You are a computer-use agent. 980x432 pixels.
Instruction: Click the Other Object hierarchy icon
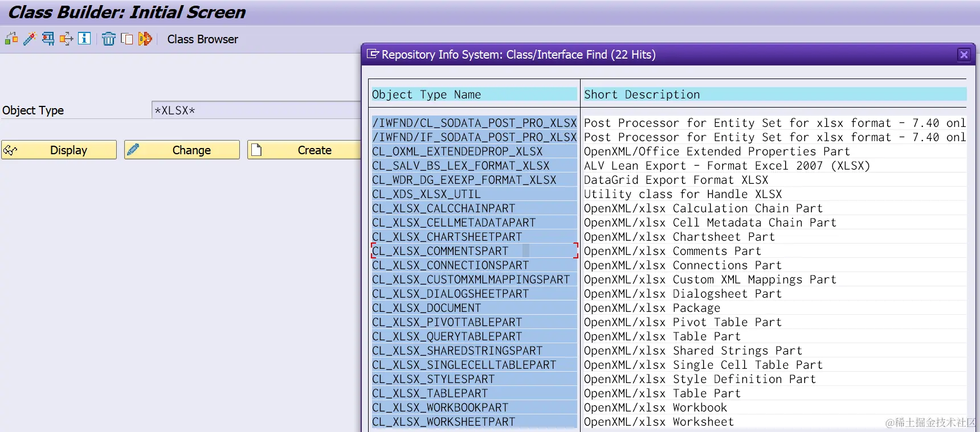pyautogui.click(x=11, y=39)
